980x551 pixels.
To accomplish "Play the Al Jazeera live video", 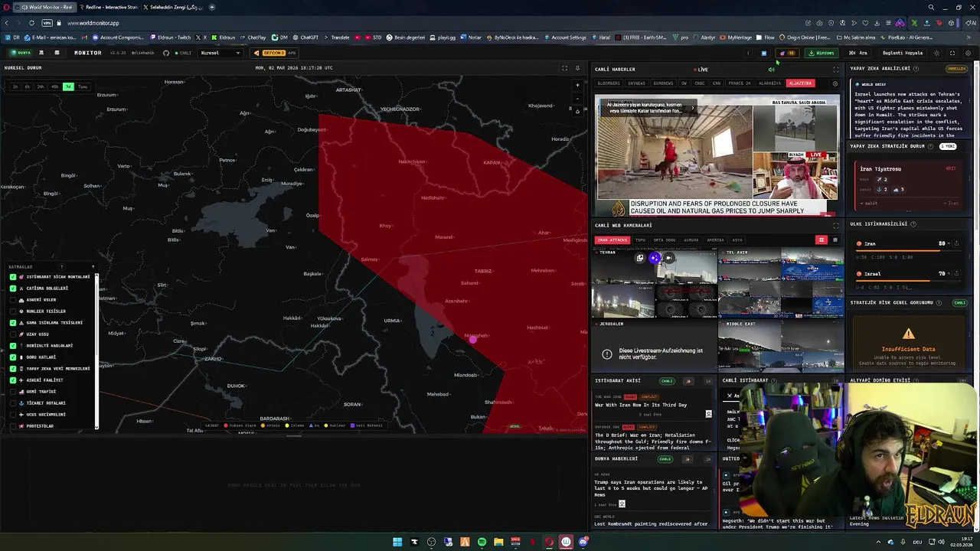I will click(718, 156).
